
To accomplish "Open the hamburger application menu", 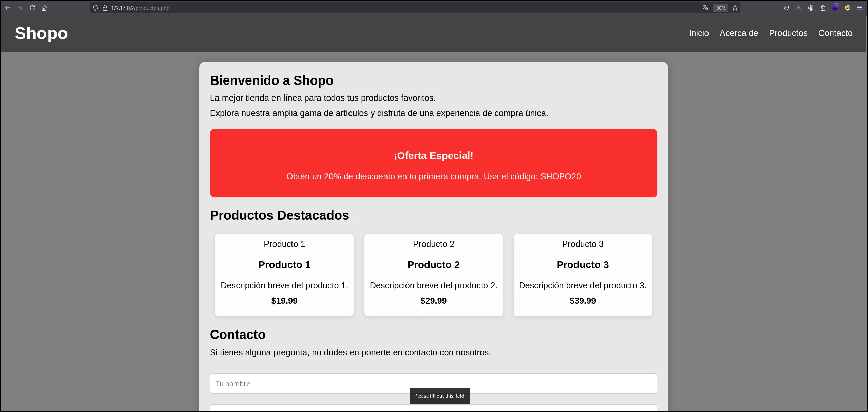I will [x=860, y=8].
